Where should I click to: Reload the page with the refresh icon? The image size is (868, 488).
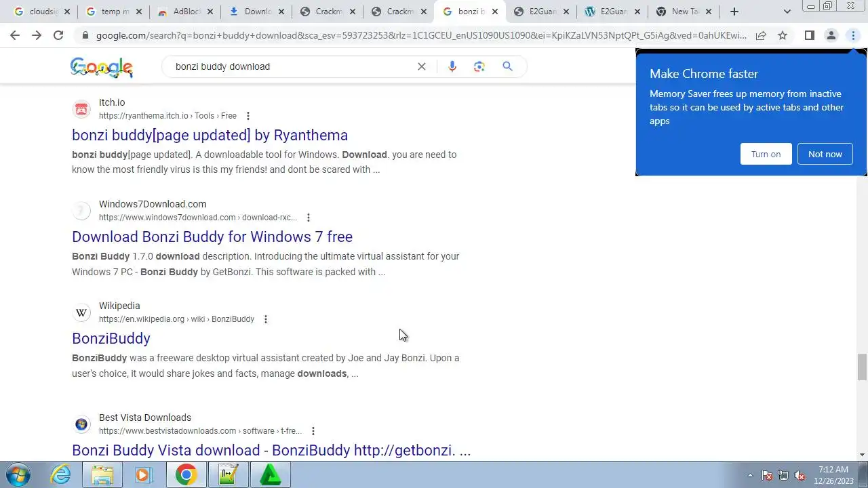(x=58, y=35)
